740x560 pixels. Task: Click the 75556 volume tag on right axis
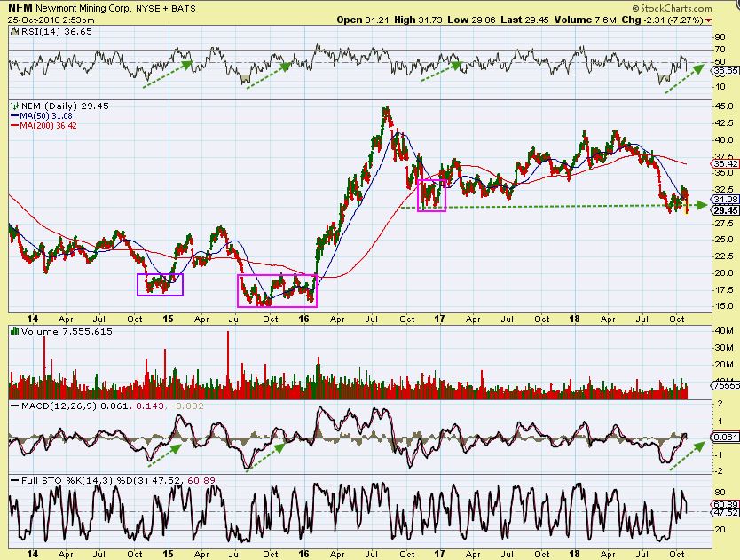727,386
